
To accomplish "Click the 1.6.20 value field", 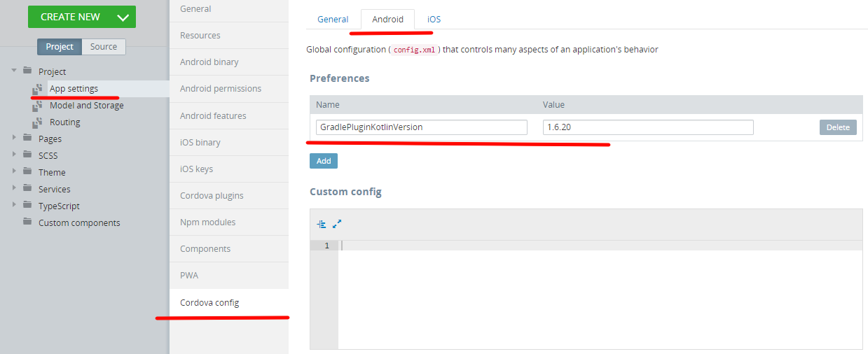I will point(648,127).
